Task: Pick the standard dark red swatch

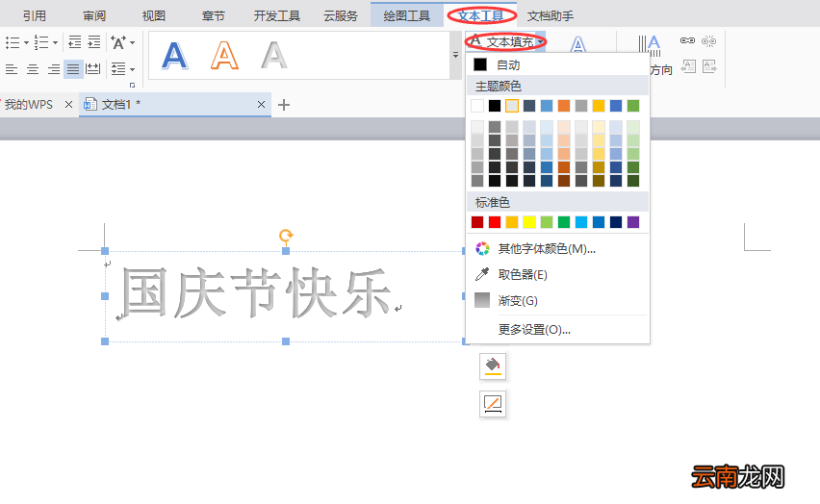Action: [477, 222]
